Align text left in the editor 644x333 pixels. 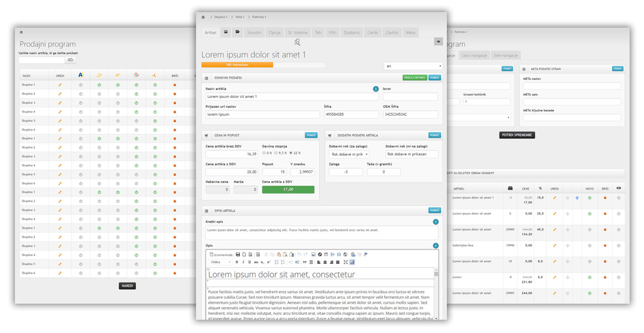(x=319, y=262)
